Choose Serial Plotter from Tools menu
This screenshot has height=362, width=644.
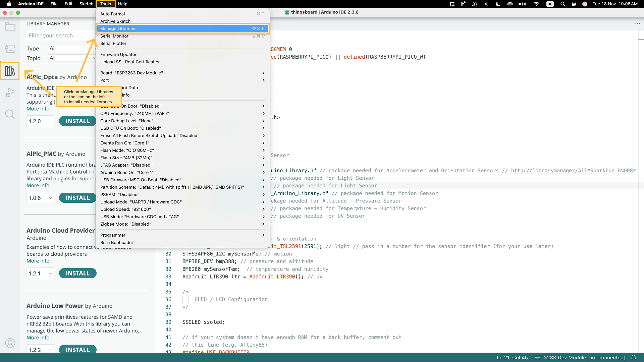coord(113,44)
